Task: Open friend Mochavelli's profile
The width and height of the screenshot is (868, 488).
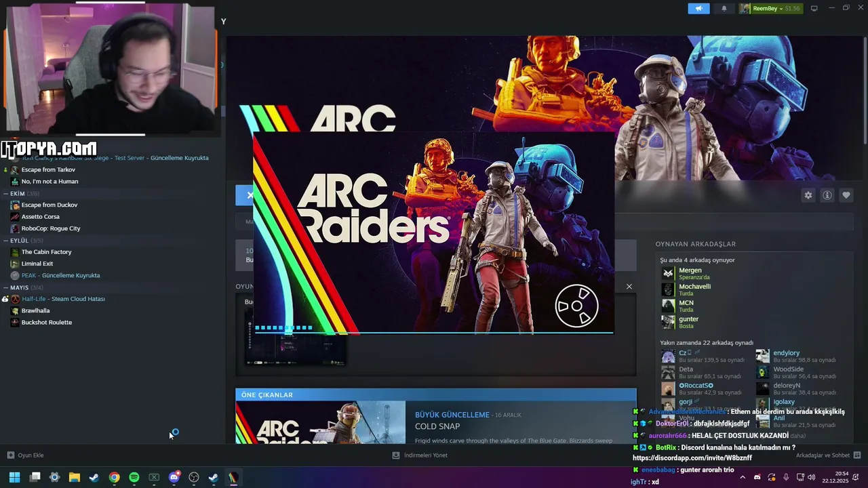Action: coord(695,287)
